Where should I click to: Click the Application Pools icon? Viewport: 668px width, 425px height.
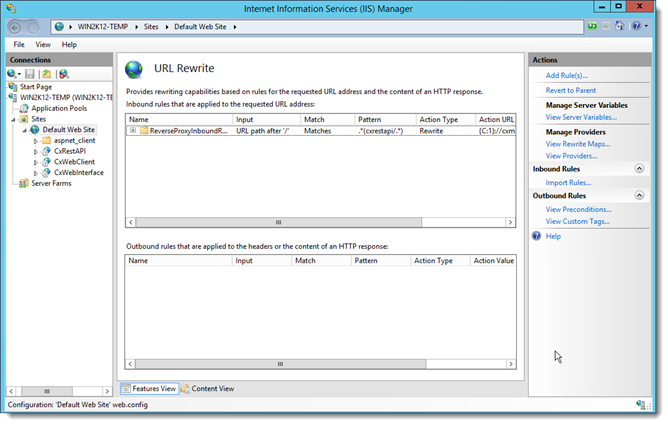(24, 108)
